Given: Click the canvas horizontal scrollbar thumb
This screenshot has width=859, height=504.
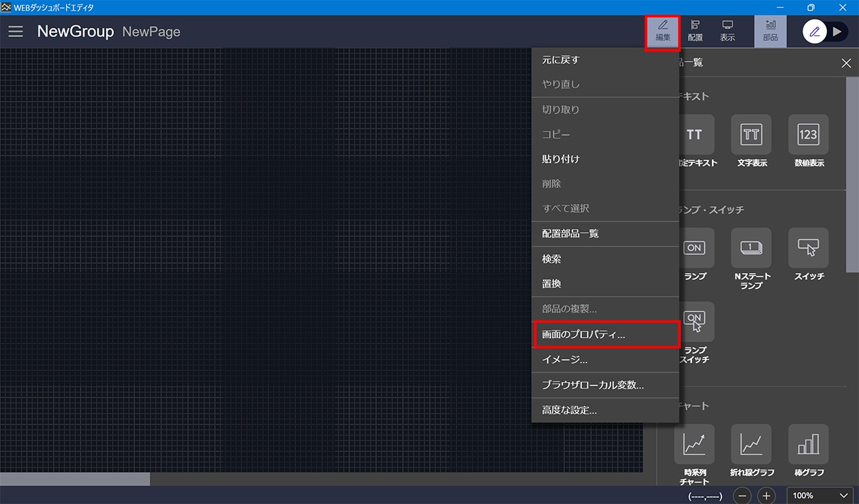Looking at the screenshot, I should pyautogui.click(x=74, y=479).
